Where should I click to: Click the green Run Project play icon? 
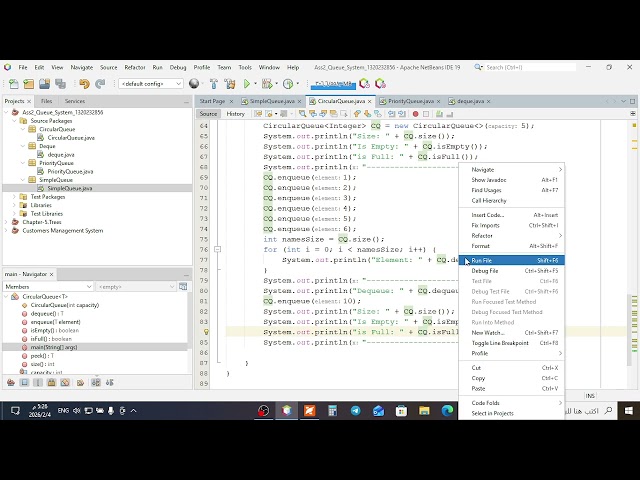tap(247, 84)
